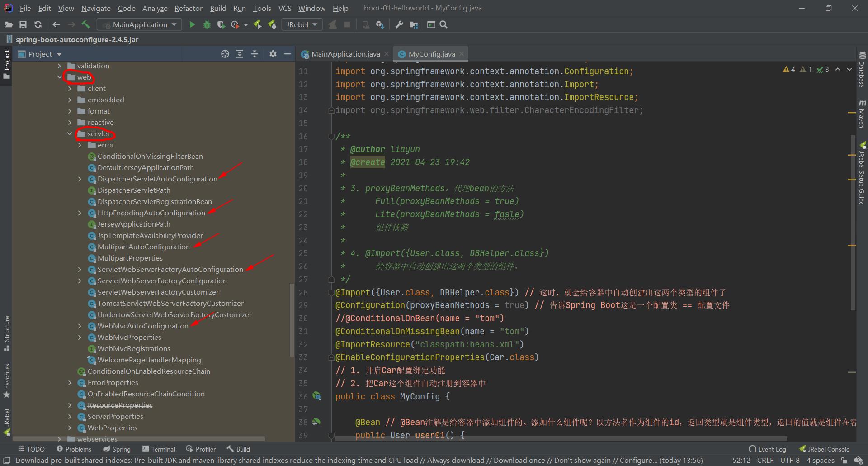Click the spring-boot-autoconfigure-2.4.5.jar breadcrumb

[77, 39]
